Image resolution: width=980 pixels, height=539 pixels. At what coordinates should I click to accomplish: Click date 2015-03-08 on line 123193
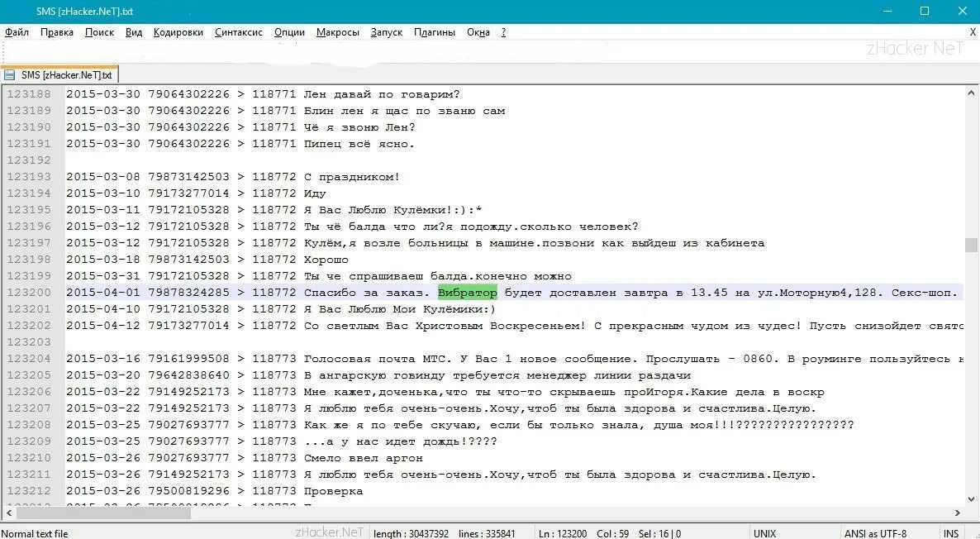(103, 177)
